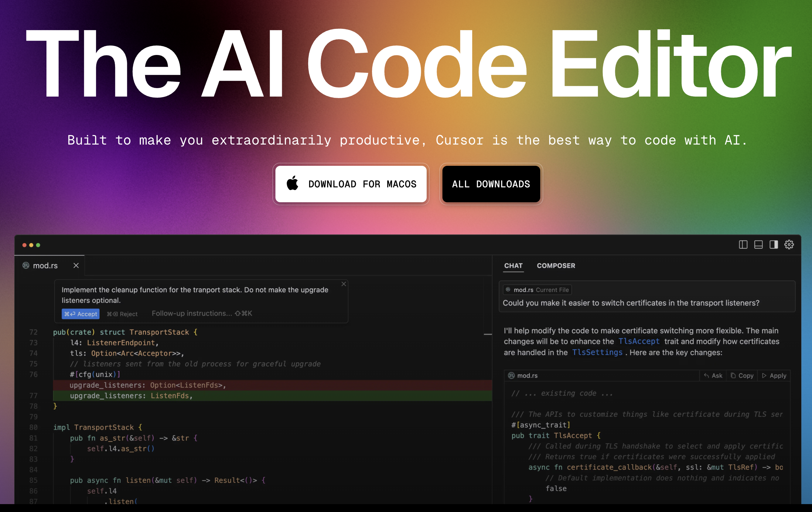
Task: Click the mod.rs Current File context chip
Action: click(x=537, y=290)
